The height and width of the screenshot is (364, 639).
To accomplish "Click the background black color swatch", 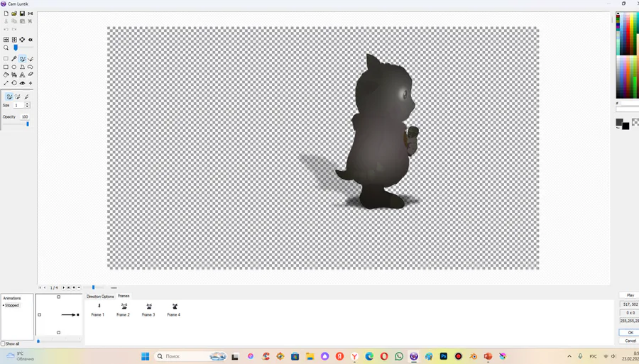I will coord(626,126).
